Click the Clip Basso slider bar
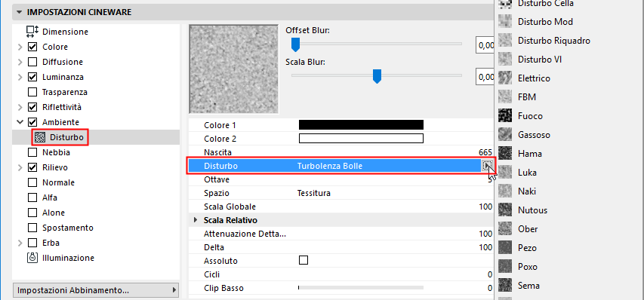Image resolution: width=644 pixels, height=300 pixels. (361, 288)
